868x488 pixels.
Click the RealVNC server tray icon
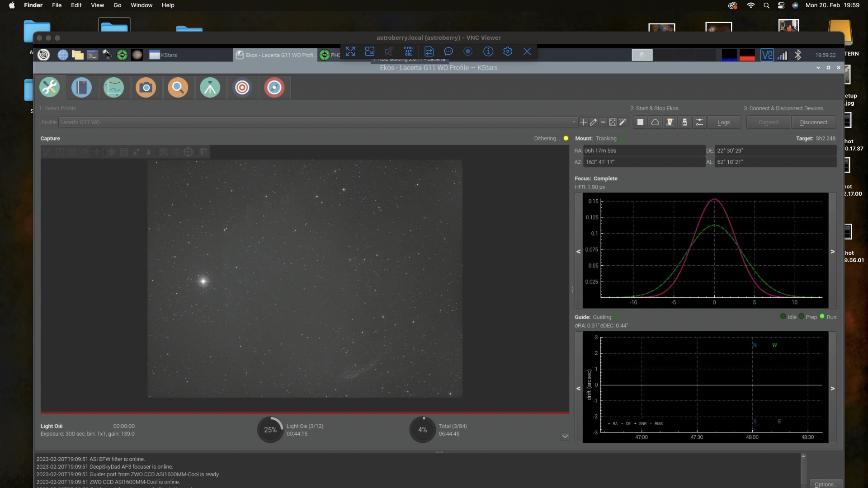767,55
